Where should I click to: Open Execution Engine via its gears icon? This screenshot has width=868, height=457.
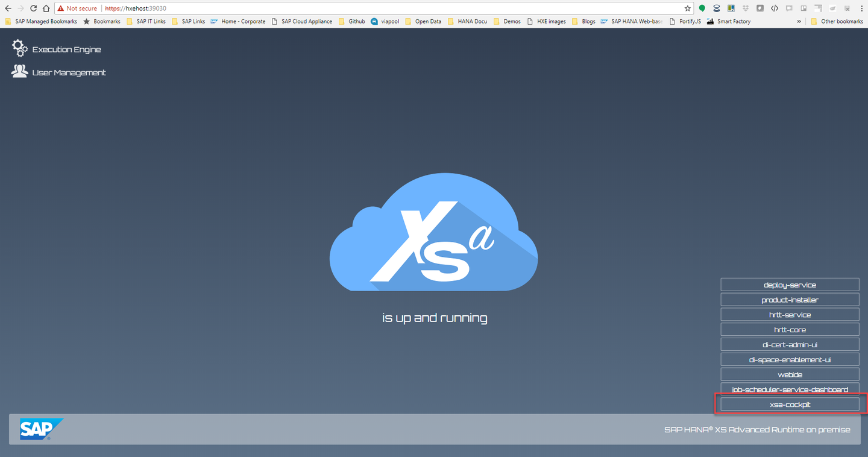(x=20, y=48)
